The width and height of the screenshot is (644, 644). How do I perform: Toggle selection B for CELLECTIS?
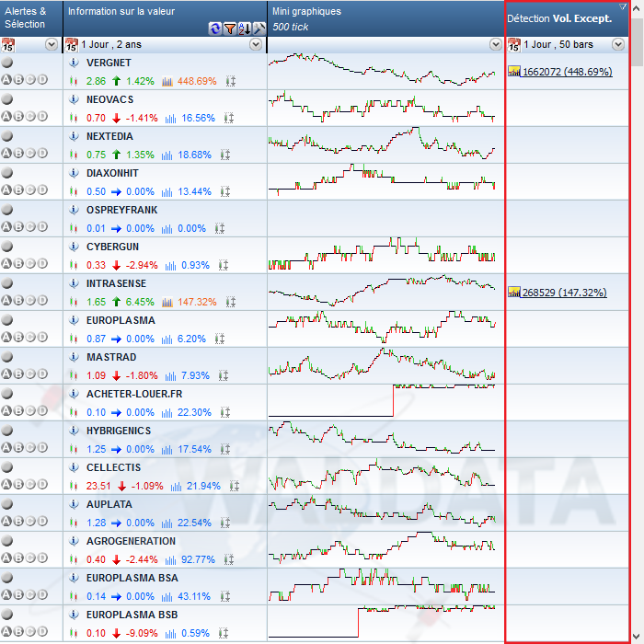click(18, 484)
